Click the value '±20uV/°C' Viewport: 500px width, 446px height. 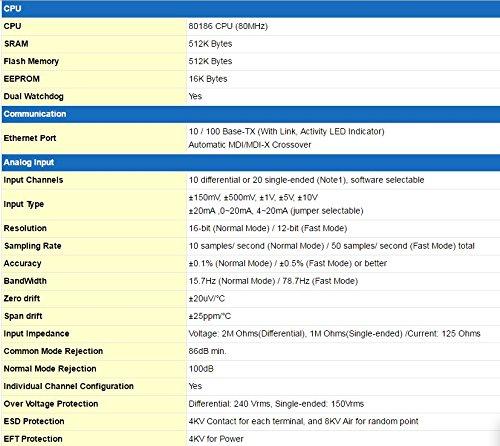[207, 299]
